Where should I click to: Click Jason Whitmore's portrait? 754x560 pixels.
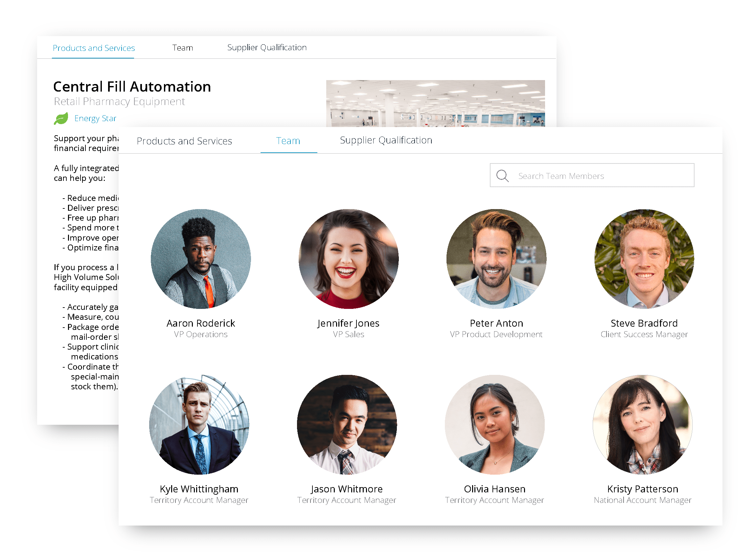click(347, 424)
